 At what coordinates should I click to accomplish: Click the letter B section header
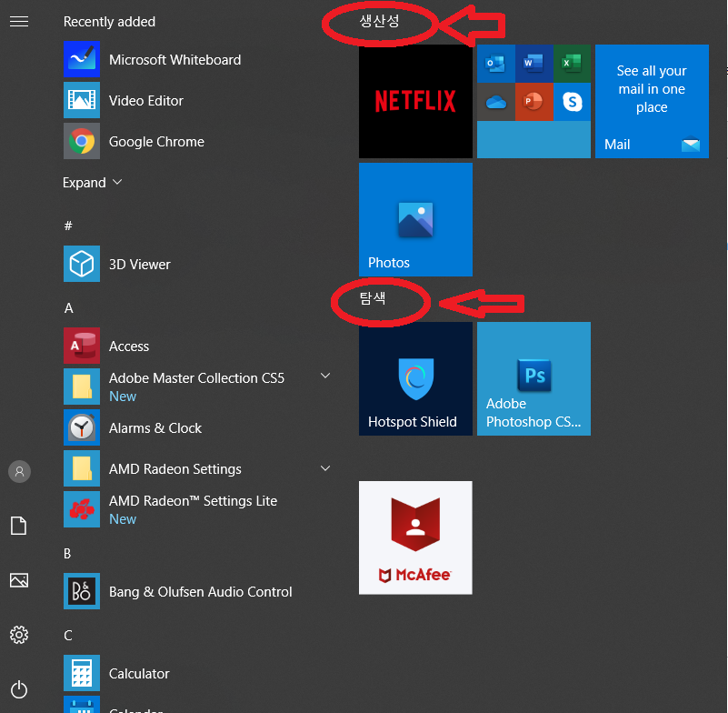[67, 553]
